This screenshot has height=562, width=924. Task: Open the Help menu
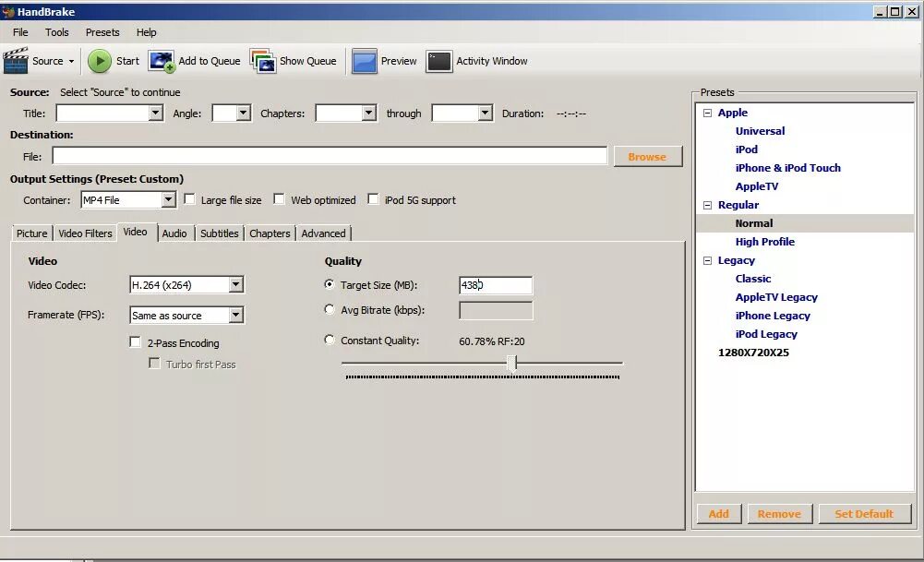[x=146, y=32]
